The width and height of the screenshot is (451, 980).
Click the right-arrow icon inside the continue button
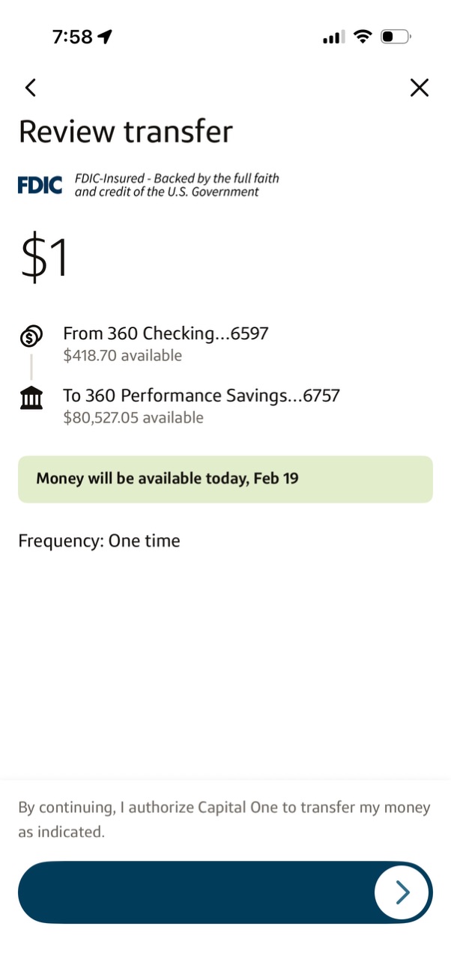[402, 892]
